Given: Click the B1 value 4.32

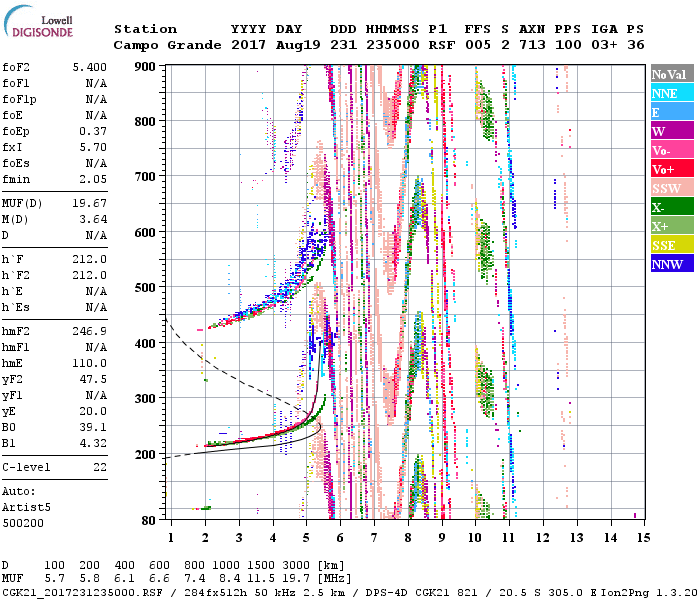Looking at the screenshot, I should (93, 443).
